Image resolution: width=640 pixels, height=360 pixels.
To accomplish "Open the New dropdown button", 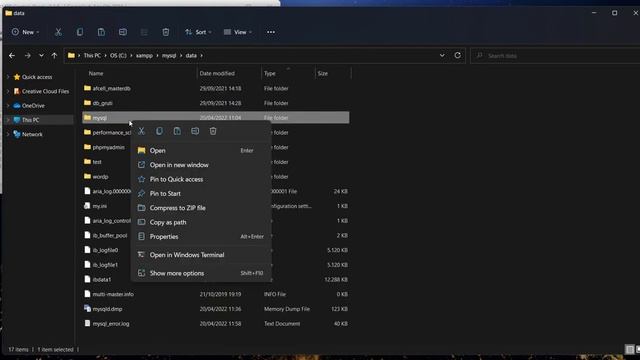I will point(25,32).
